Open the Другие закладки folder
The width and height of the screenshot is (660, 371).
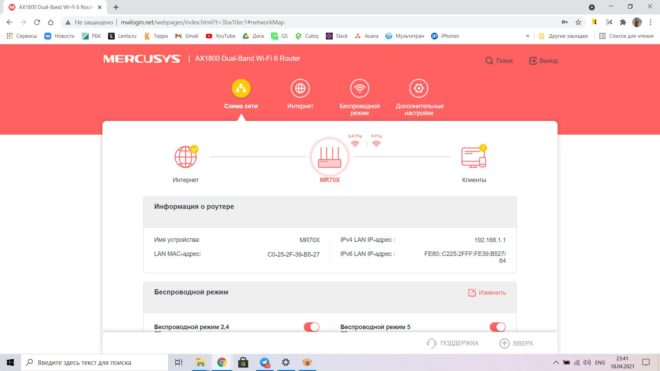point(564,36)
